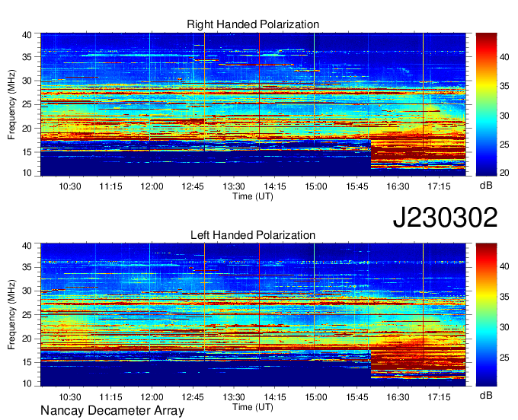
Task: Click 'Time (UT)' label under Left Handed plot
Action: click(253, 407)
